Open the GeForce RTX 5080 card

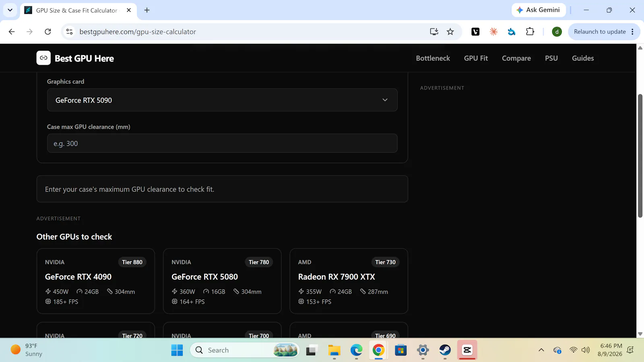pyautogui.click(x=222, y=281)
